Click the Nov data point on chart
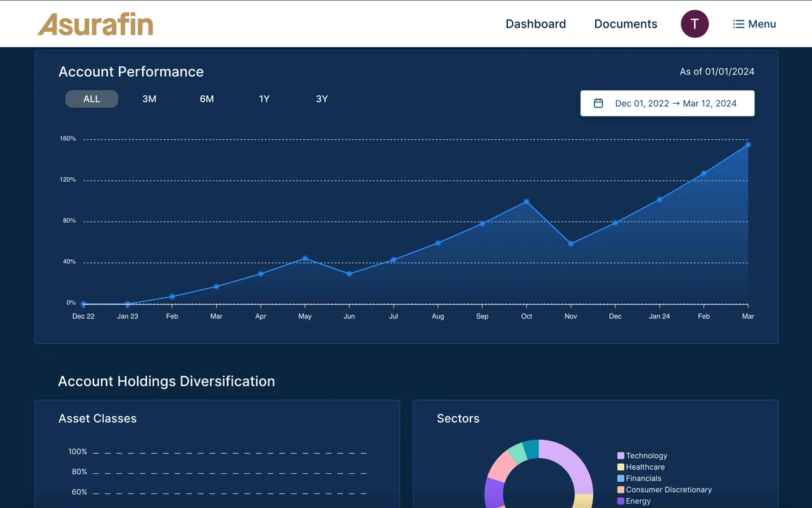 [571, 244]
